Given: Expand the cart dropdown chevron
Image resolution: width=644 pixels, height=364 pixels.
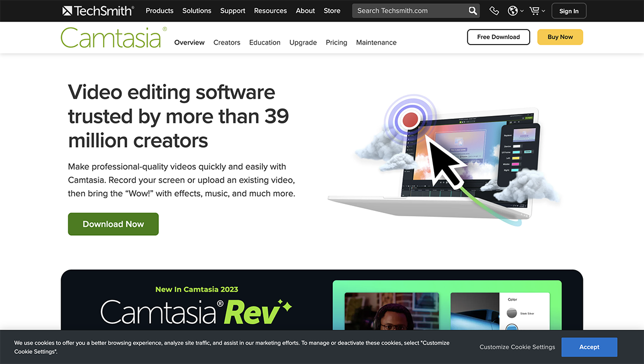Looking at the screenshot, I should (x=543, y=10).
